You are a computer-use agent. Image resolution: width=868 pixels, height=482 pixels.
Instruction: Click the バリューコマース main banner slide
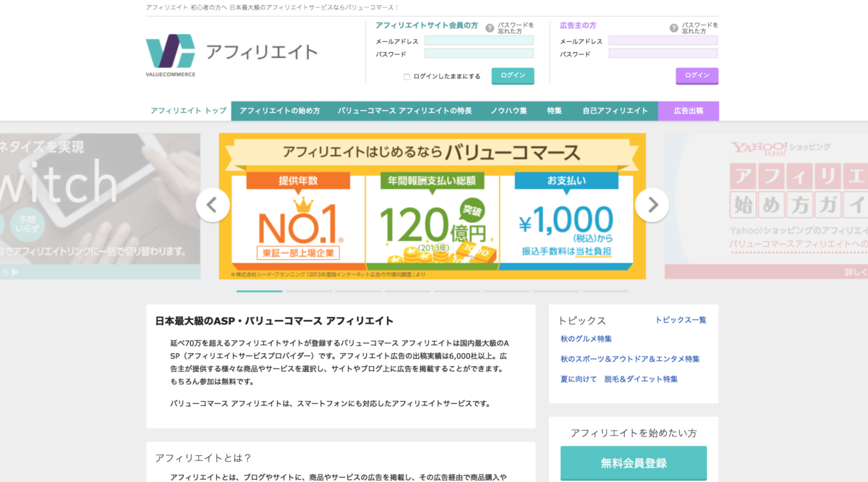(433, 206)
